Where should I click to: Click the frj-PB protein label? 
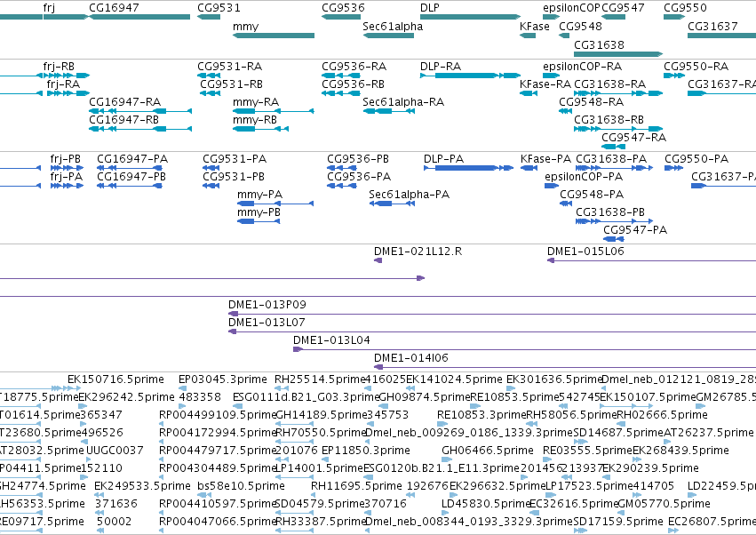coord(65,159)
